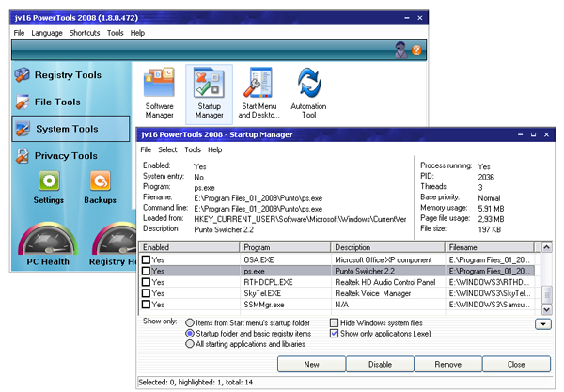Sort by Program column header
564x392 pixels.
(x=285, y=247)
